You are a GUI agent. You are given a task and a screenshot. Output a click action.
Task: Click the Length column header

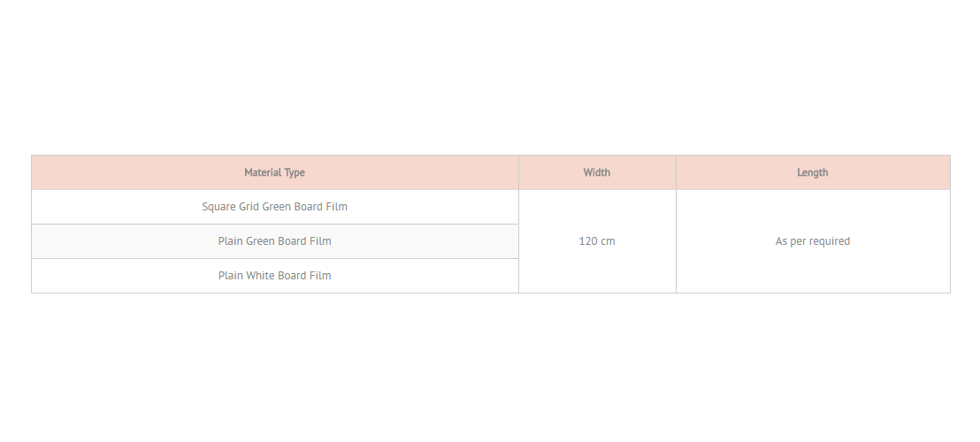813,172
